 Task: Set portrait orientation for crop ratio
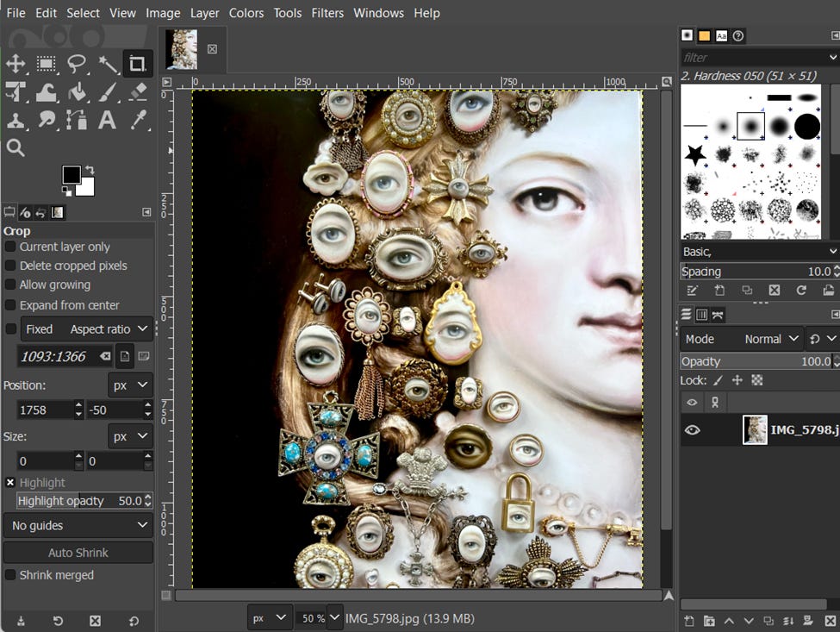[x=125, y=356]
